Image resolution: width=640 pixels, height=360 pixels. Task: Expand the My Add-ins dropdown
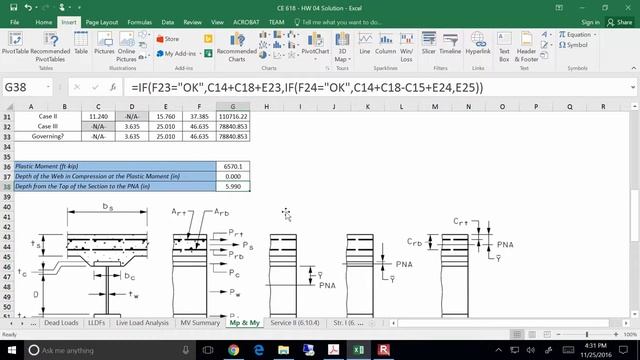[200, 54]
